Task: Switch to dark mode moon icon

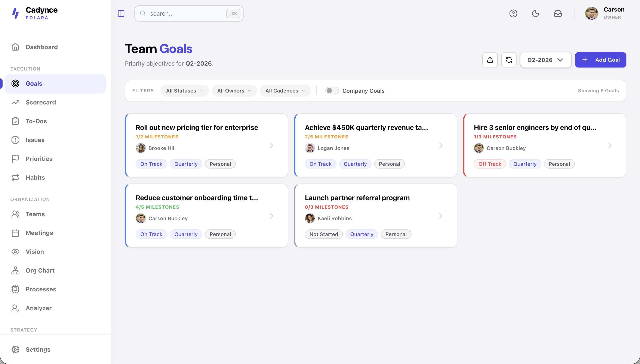Action: tap(535, 13)
